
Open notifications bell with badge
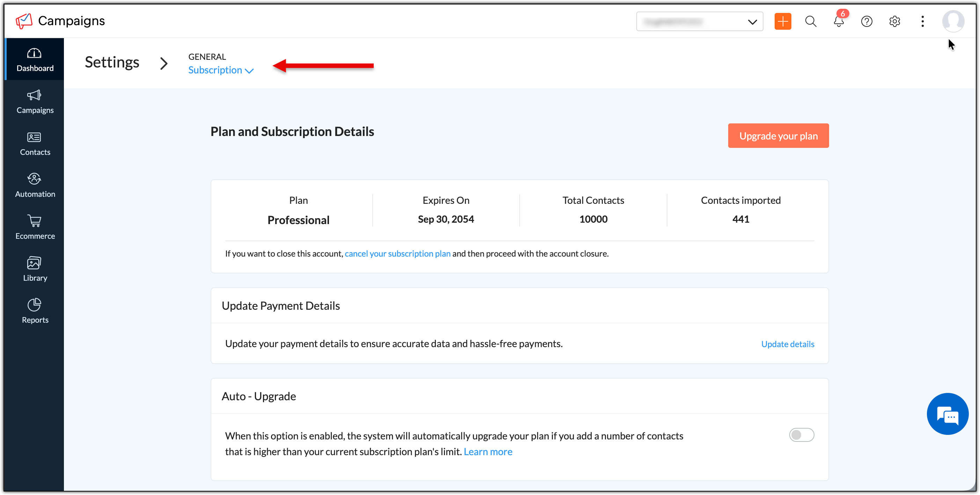(839, 21)
